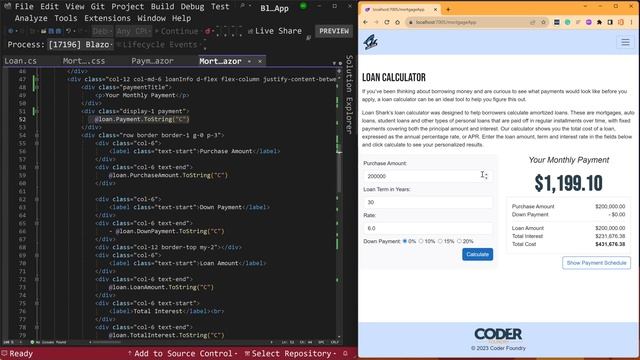This screenshot has width=640, height=360.
Task: Click the purple round extension icon
Action: pyautogui.click(x=589, y=22)
